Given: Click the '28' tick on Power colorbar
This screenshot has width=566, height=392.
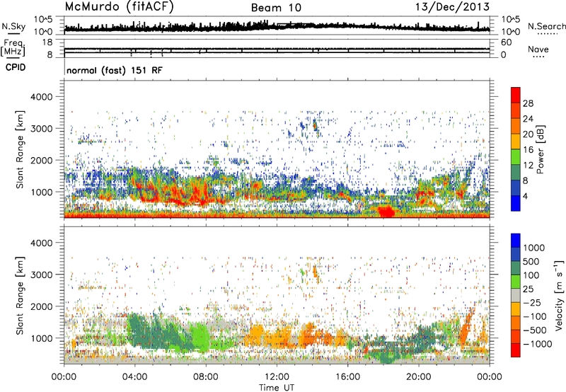Looking at the screenshot, I should point(528,103).
